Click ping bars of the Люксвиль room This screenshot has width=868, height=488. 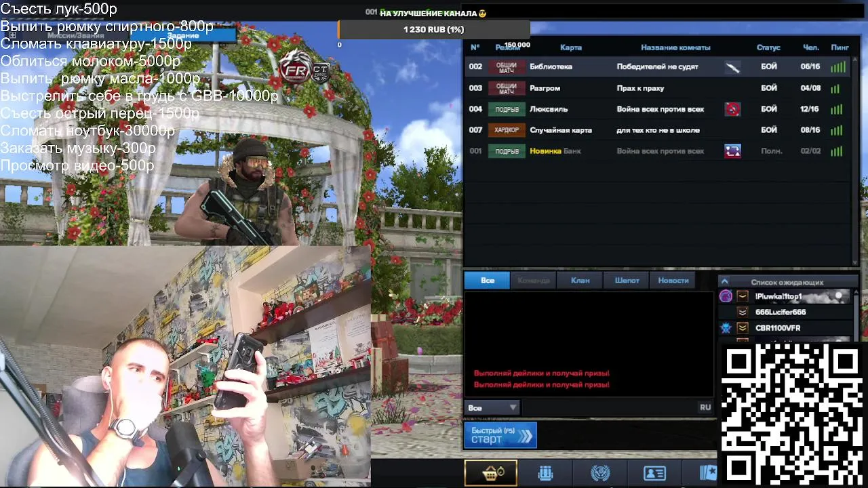point(837,109)
